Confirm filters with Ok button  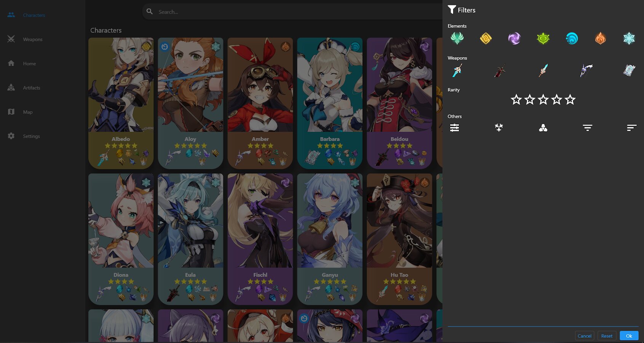(x=629, y=336)
